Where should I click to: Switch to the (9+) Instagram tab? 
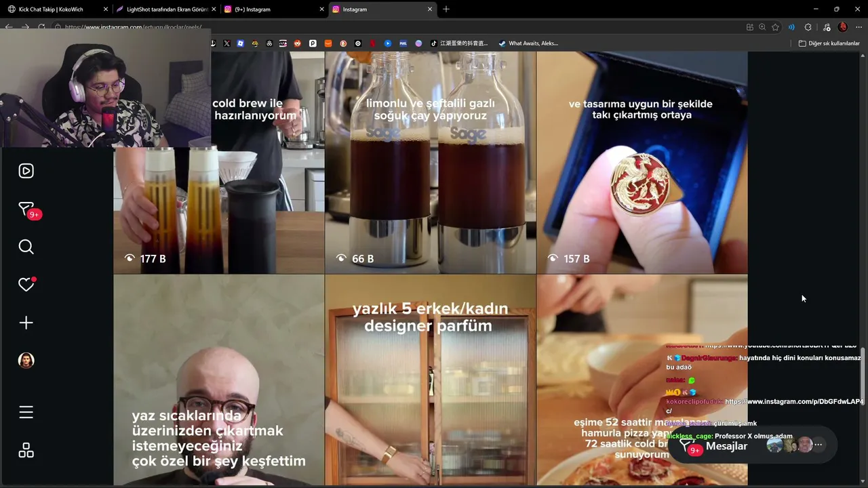[273, 9]
